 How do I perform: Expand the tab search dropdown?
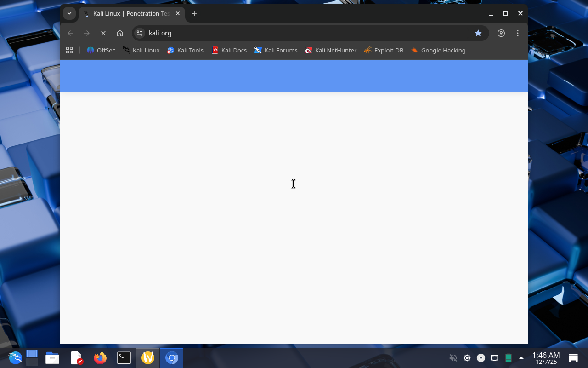(69, 13)
